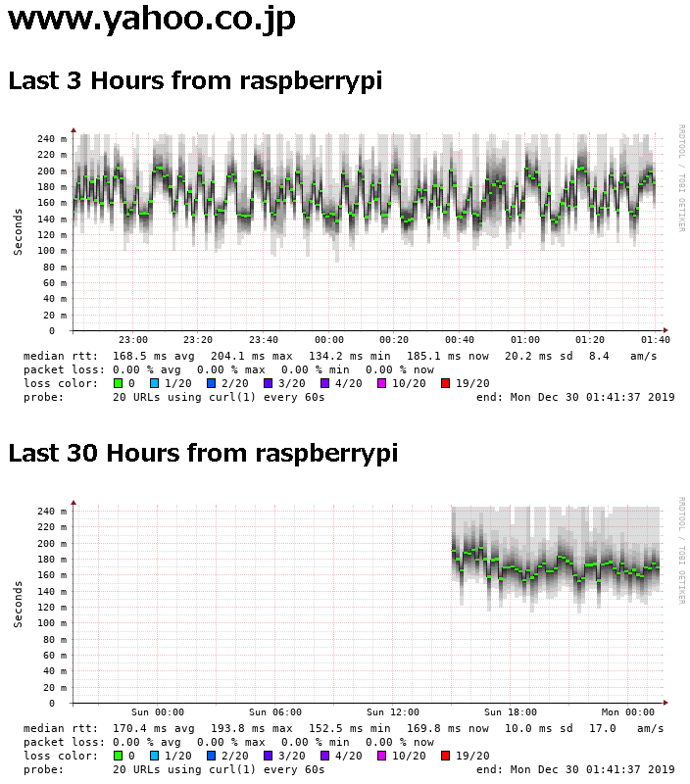Viewport: 690px width, 784px height.
Task: Click the Last 3 Hours from raspberrypi heading
Action: coord(195,81)
